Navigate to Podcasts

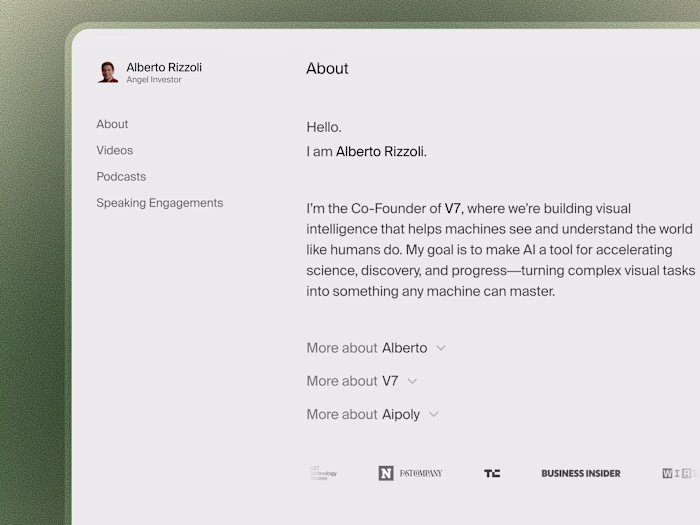(121, 176)
